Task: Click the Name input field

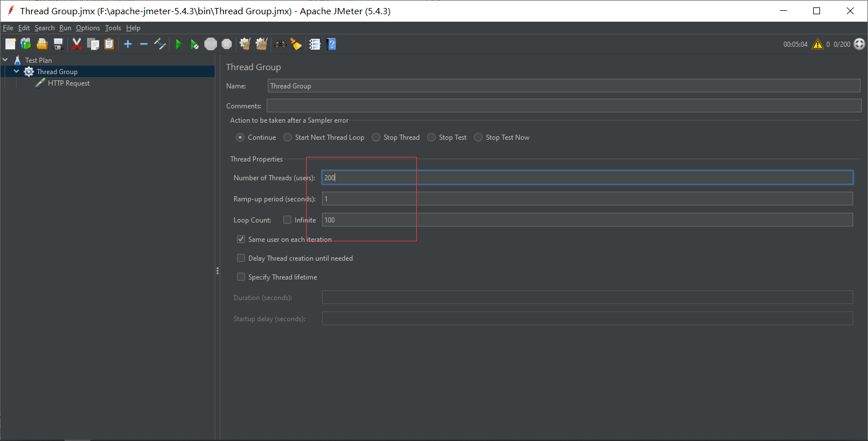Action: [x=564, y=86]
